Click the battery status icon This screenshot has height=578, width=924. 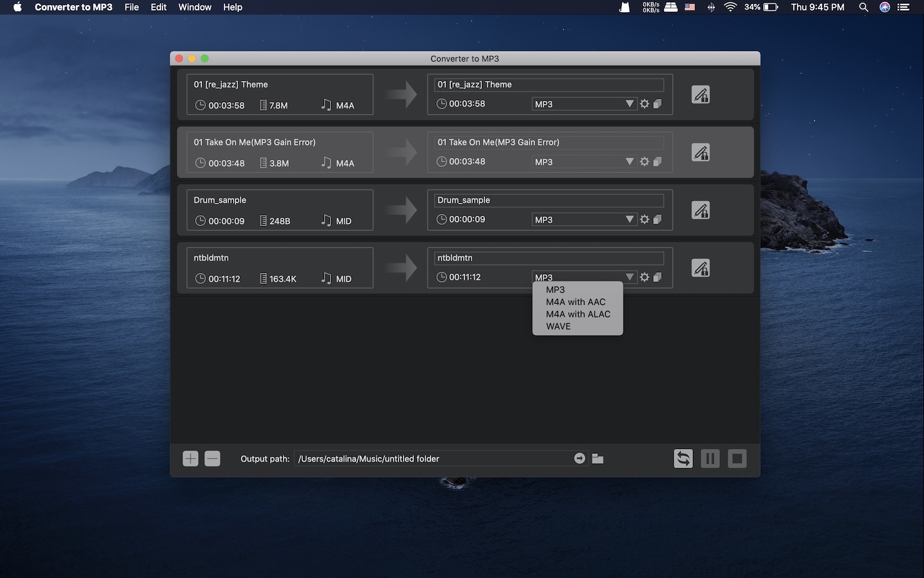pyautogui.click(x=771, y=7)
